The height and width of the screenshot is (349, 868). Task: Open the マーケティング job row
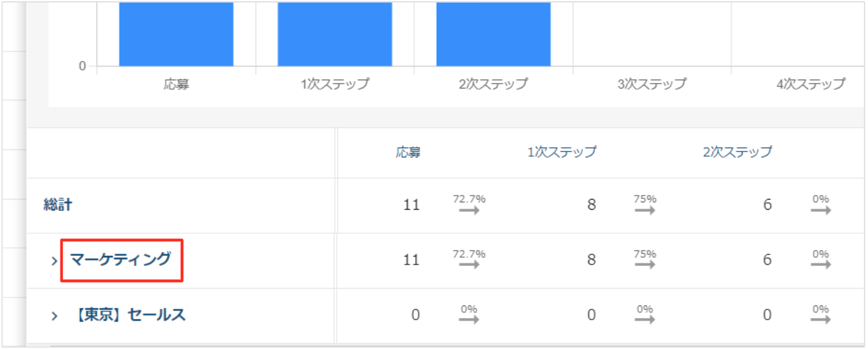click(x=121, y=259)
